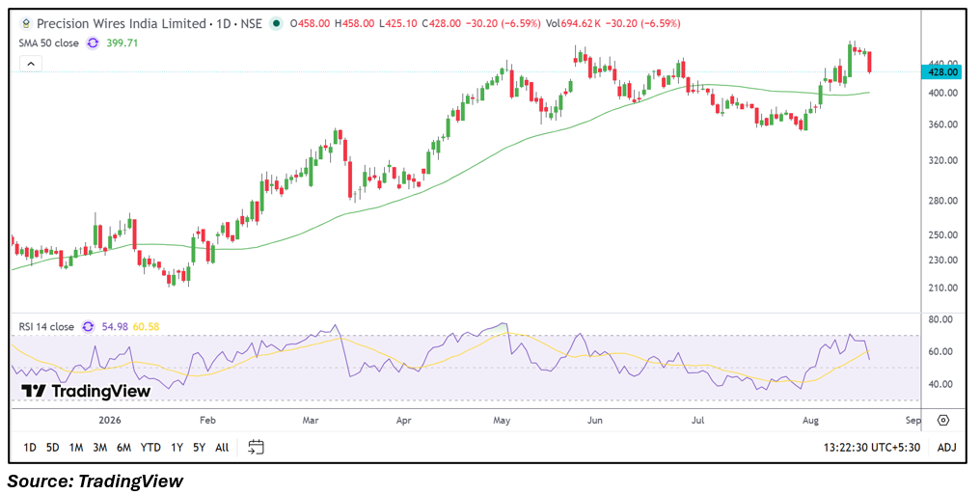Click the SMA 50 refresh indicator icon
980x495 pixels.
(x=93, y=43)
